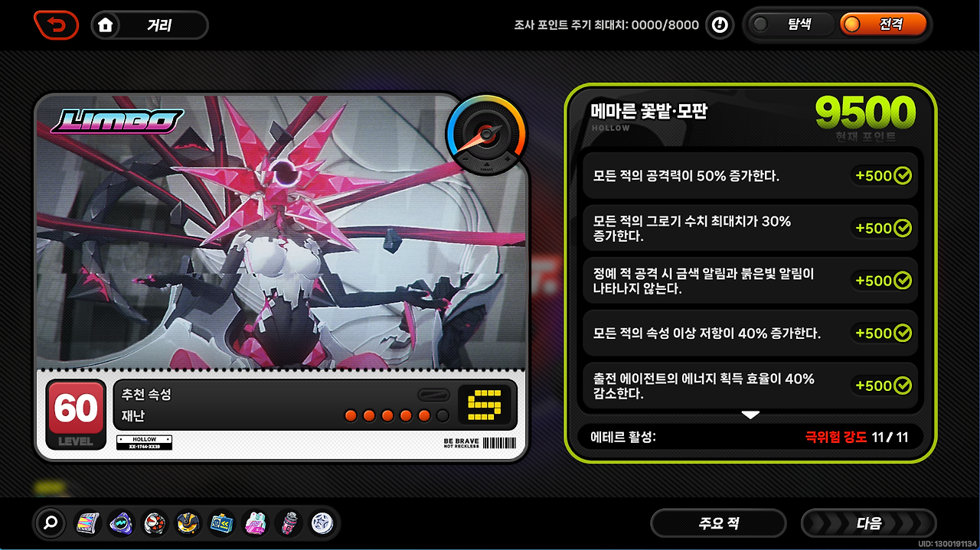Click the blue ID card reward icon
The height and width of the screenshot is (550, 980).
point(222,523)
